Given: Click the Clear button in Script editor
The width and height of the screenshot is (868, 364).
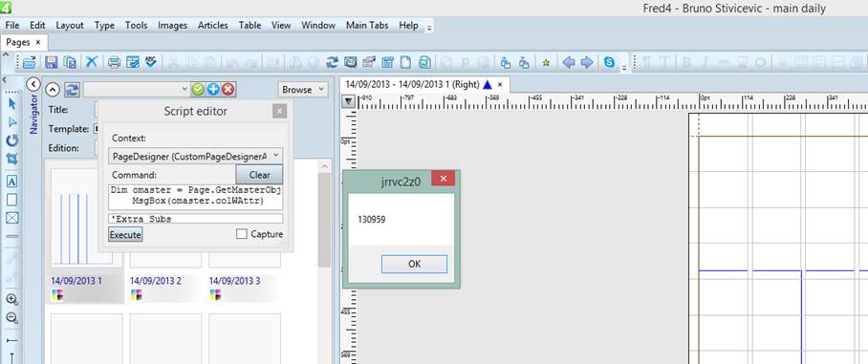Looking at the screenshot, I should click(x=259, y=175).
